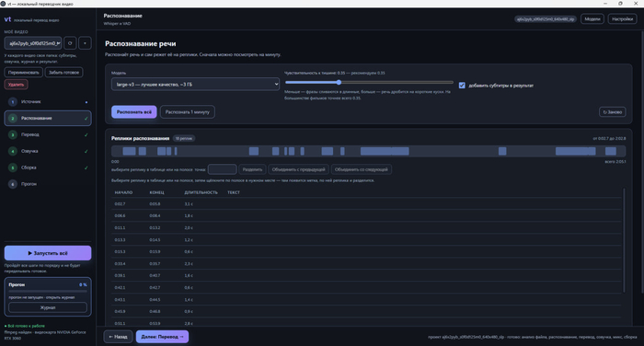644x346 pixels.
Task: Click the Переименовать button
Action: [x=23, y=73]
